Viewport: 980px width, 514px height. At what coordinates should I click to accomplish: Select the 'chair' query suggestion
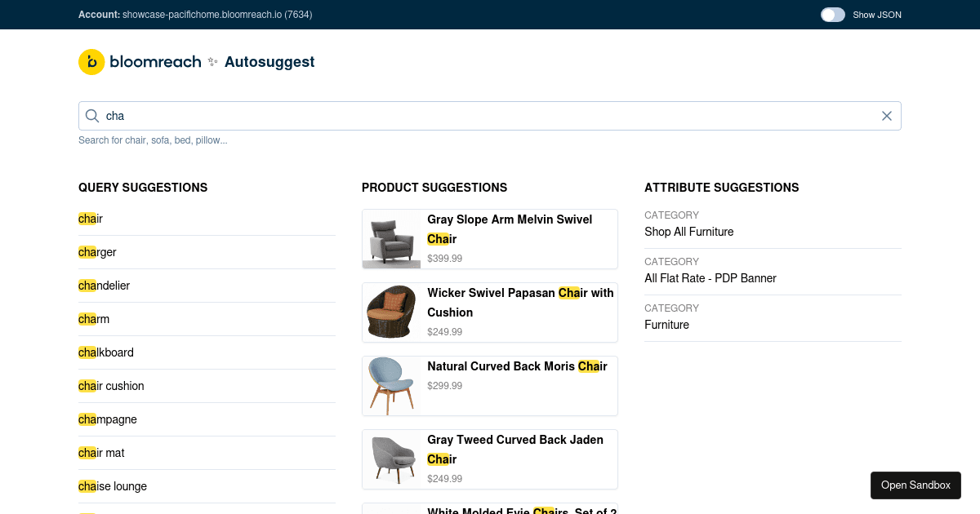pyautogui.click(x=90, y=219)
